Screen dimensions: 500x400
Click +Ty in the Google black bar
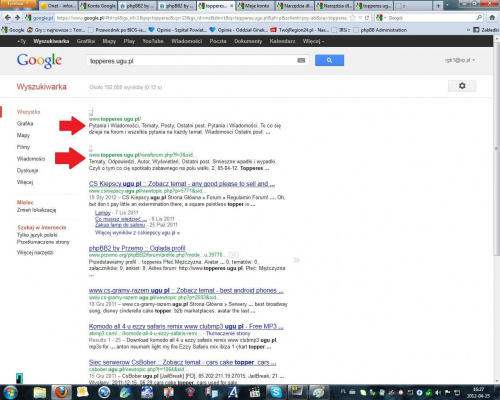pyautogui.click(x=21, y=41)
